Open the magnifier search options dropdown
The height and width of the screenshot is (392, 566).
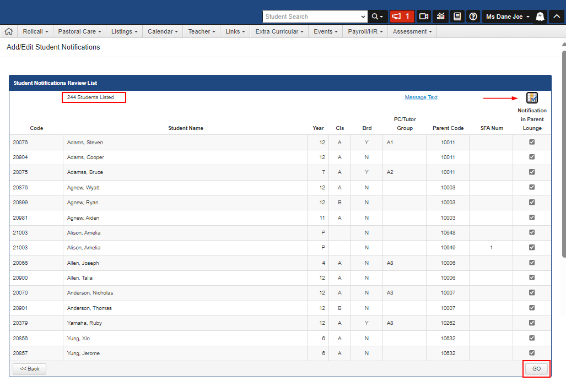point(377,17)
